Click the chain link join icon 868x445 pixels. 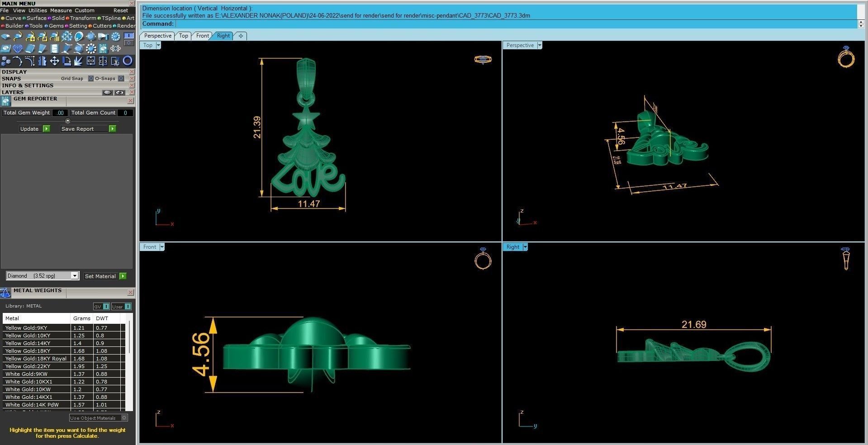91,61
